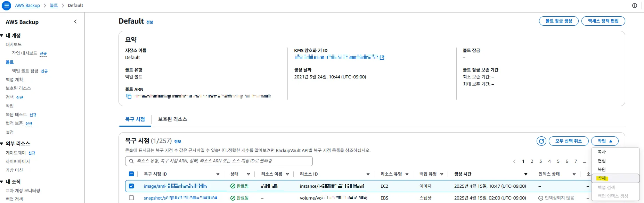
Task: Go to page 4
Action: (x=549, y=161)
